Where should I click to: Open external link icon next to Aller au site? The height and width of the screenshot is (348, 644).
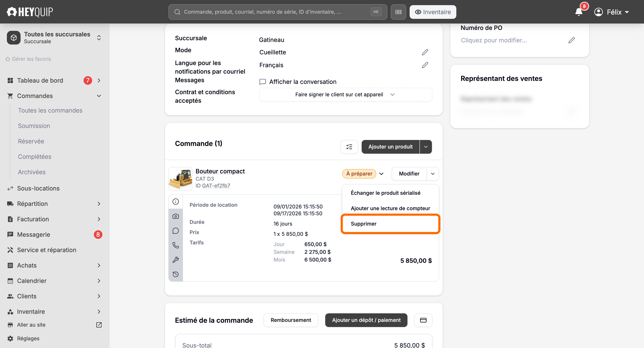(99, 325)
